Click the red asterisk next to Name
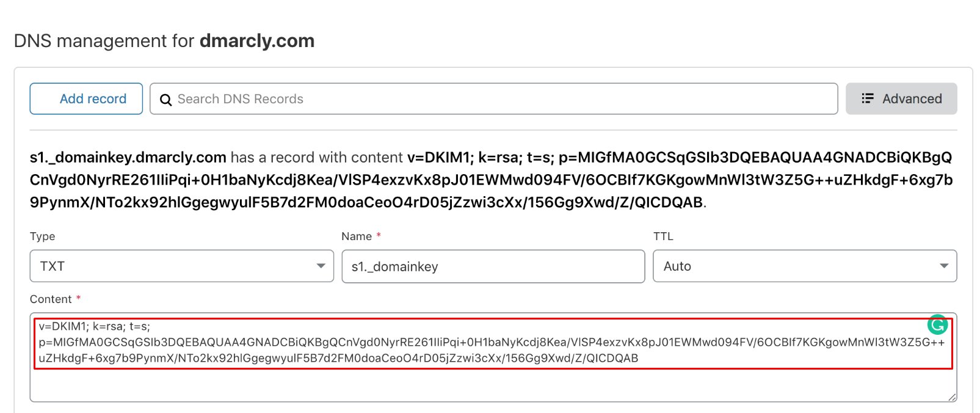This screenshot has width=980, height=413. click(379, 235)
